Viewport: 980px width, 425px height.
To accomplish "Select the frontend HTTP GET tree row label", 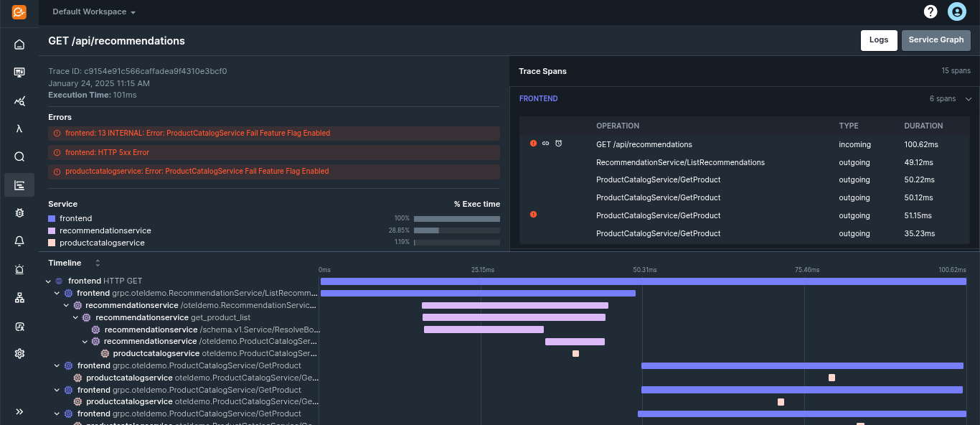I will [105, 281].
